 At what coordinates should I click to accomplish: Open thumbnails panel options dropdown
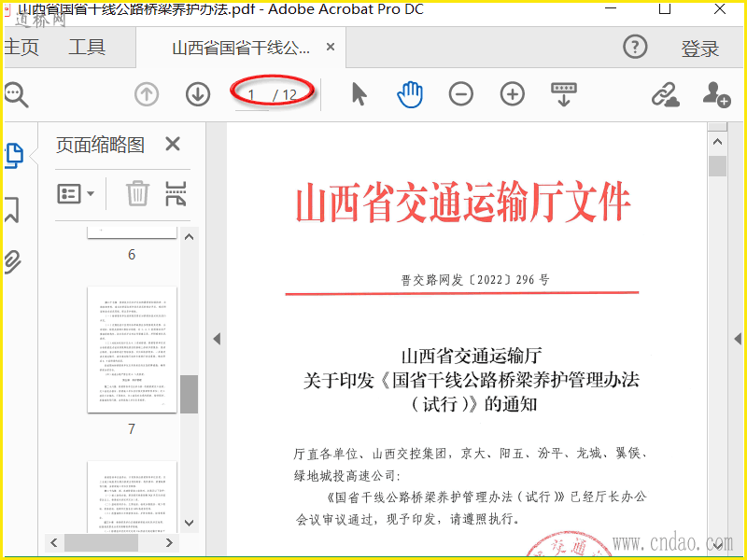coord(76,194)
